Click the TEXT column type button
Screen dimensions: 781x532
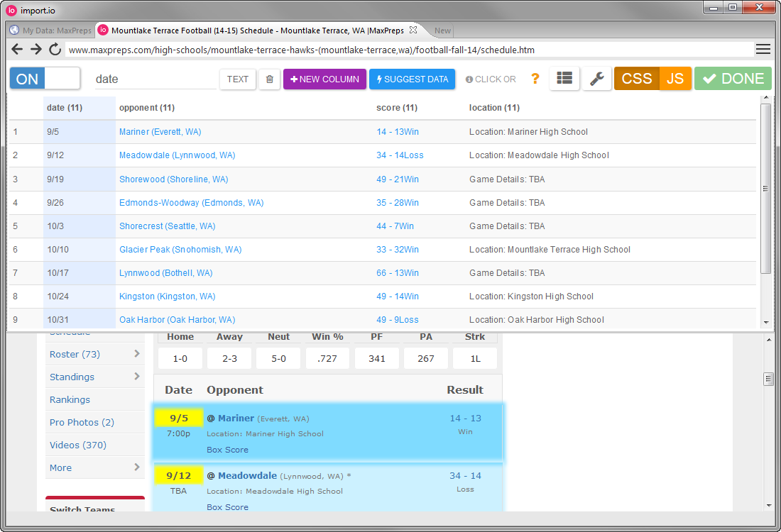[x=238, y=79]
